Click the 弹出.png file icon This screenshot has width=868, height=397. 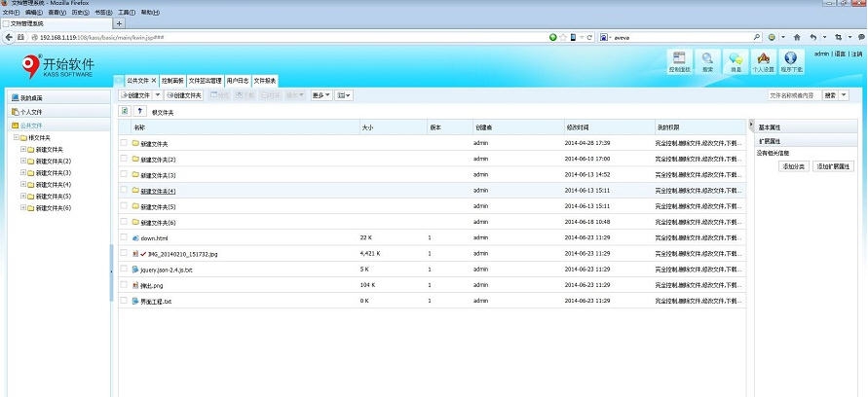point(135,285)
